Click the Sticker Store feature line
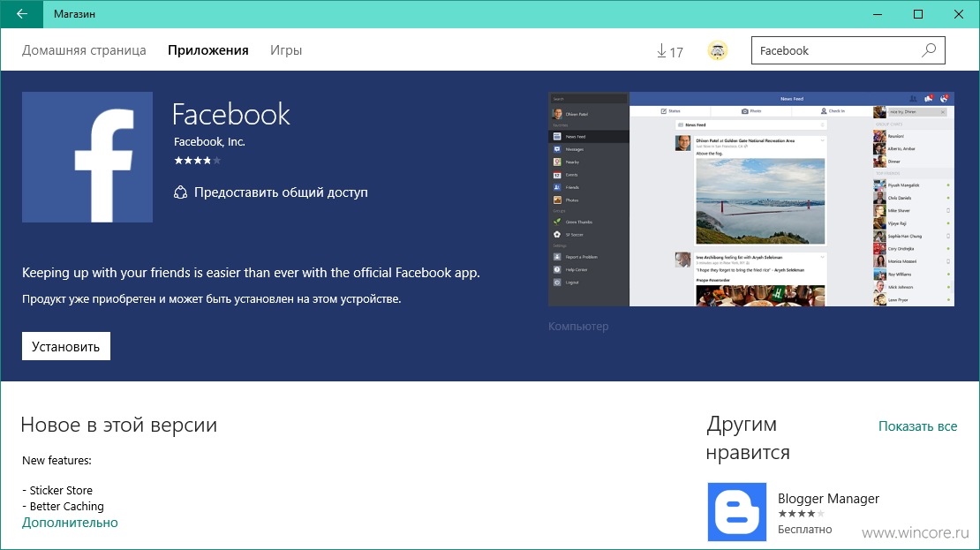This screenshot has height=550, width=980. click(x=57, y=490)
